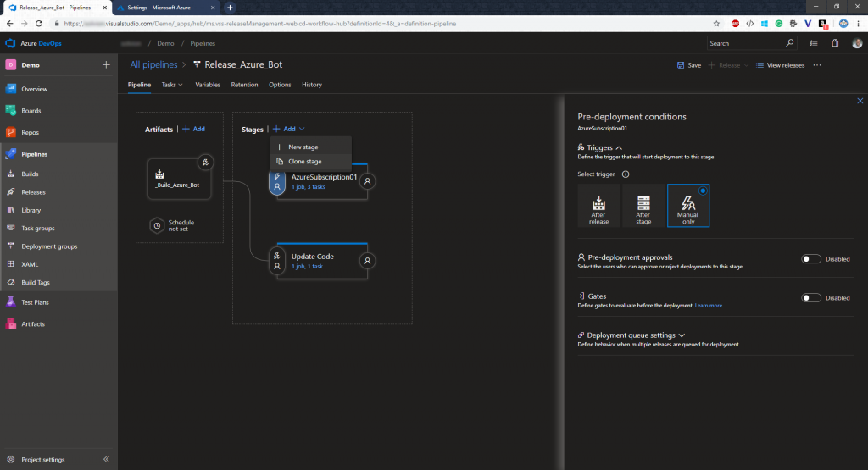
Task: Switch to the Pipeline tab
Action: 140,85
